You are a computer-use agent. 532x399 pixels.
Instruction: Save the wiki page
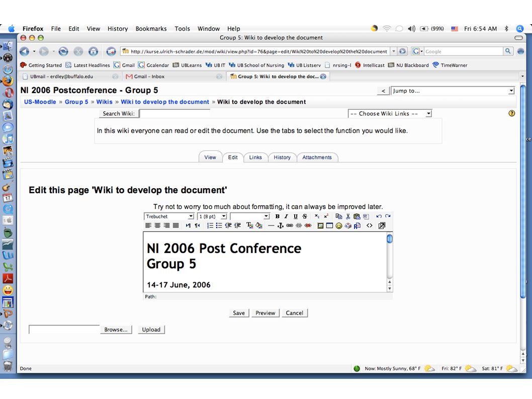(239, 313)
